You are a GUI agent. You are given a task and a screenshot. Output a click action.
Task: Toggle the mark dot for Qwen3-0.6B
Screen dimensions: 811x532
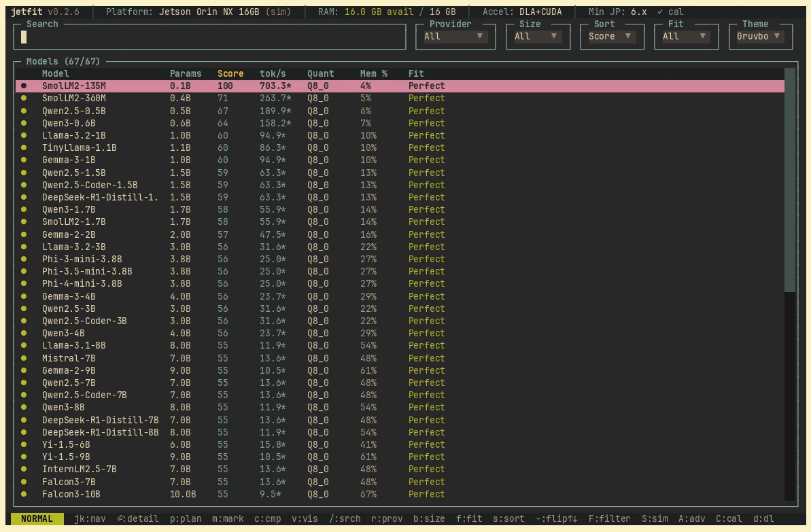coord(23,123)
